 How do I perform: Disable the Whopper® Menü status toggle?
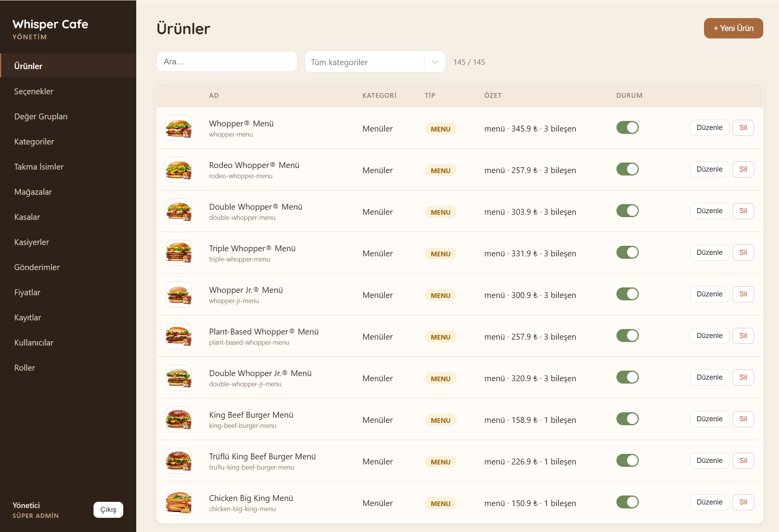627,128
